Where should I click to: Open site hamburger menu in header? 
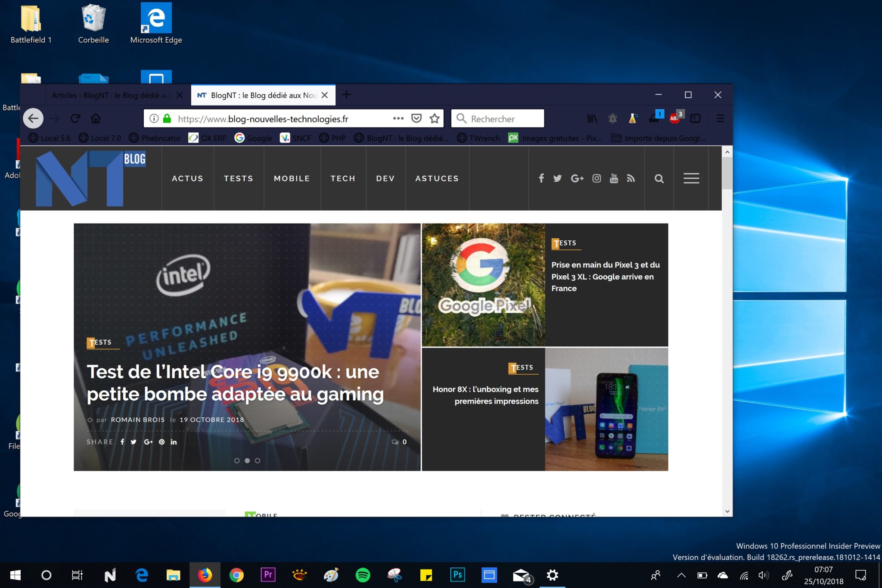691,178
